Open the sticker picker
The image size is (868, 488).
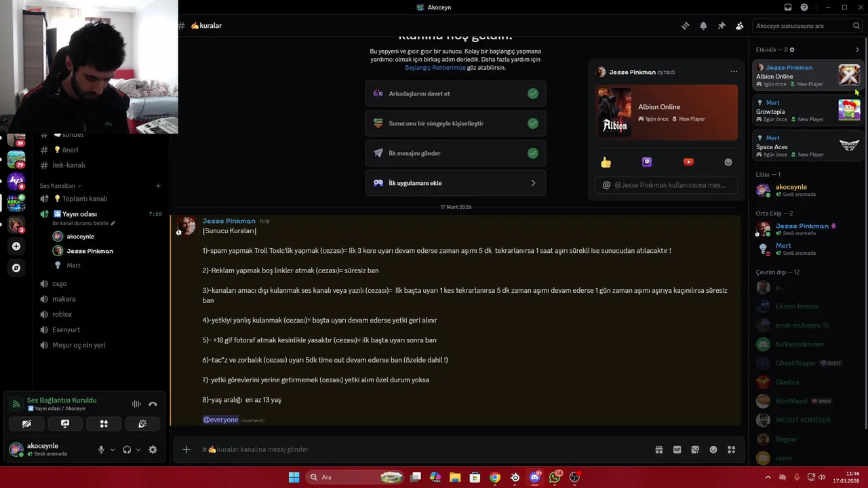coord(695,449)
